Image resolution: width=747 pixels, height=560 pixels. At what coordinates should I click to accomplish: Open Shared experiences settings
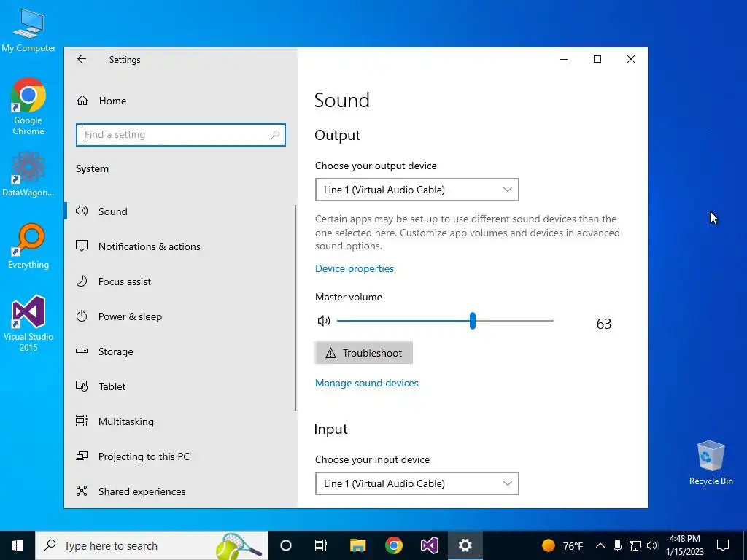pyautogui.click(x=179, y=491)
